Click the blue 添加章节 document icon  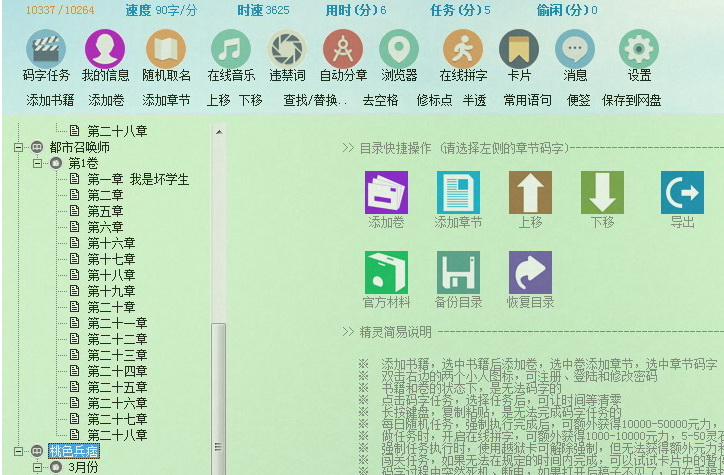(x=459, y=192)
